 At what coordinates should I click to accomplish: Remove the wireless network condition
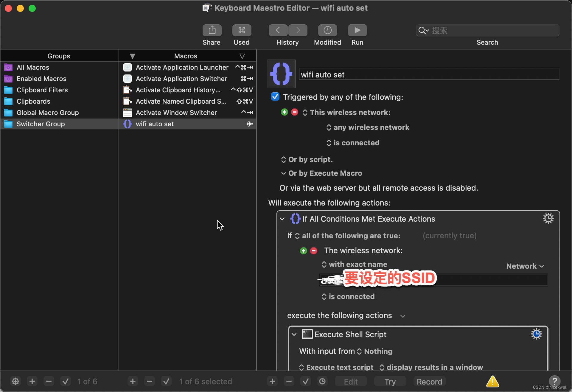314,251
